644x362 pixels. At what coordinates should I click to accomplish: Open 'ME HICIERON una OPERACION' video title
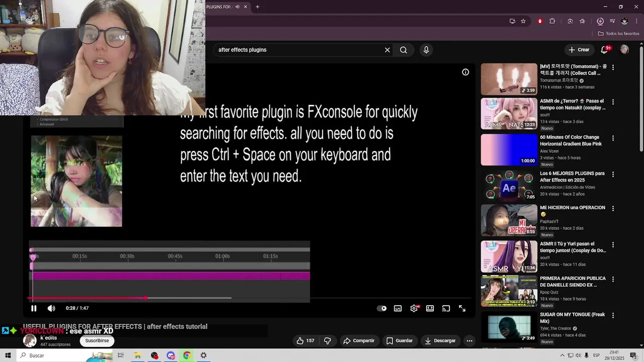pyautogui.click(x=573, y=211)
